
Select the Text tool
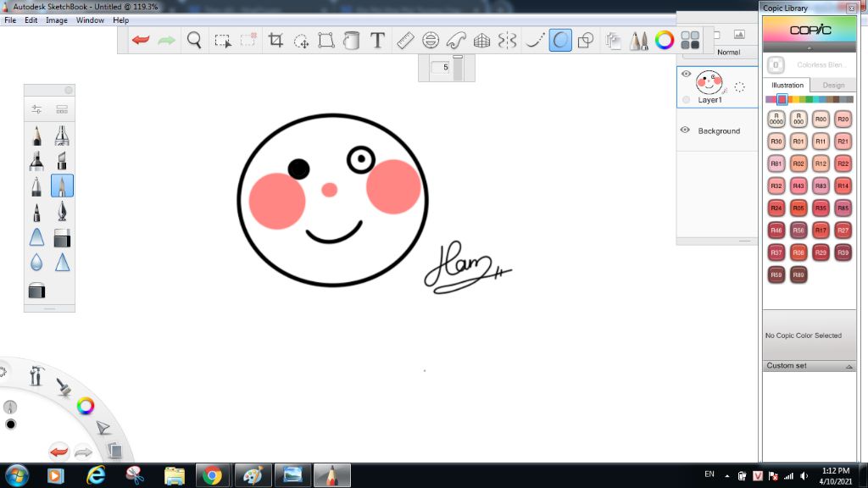coord(377,40)
